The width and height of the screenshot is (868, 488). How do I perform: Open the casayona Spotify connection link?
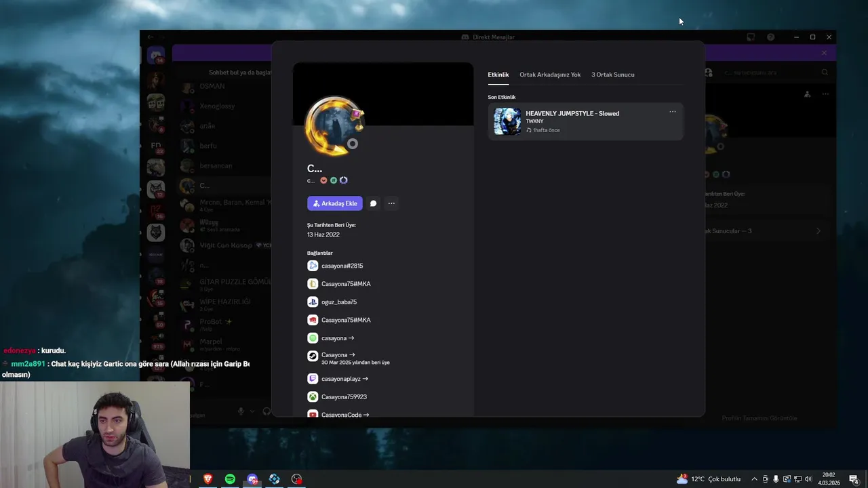[338, 338]
